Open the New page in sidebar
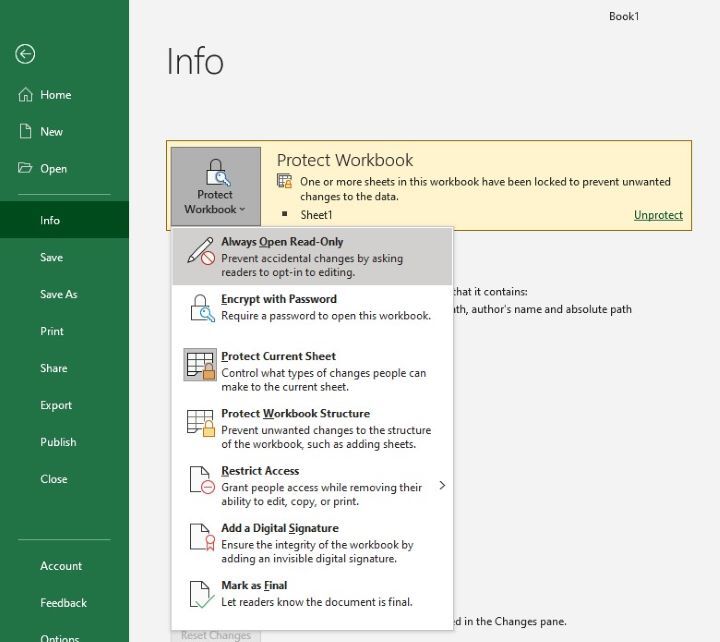720x642 pixels. pos(64,131)
